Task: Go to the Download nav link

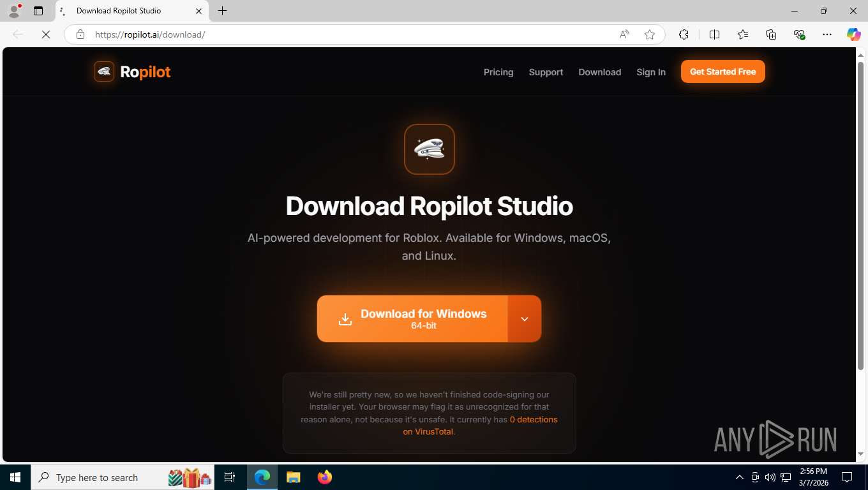Action: pos(600,72)
